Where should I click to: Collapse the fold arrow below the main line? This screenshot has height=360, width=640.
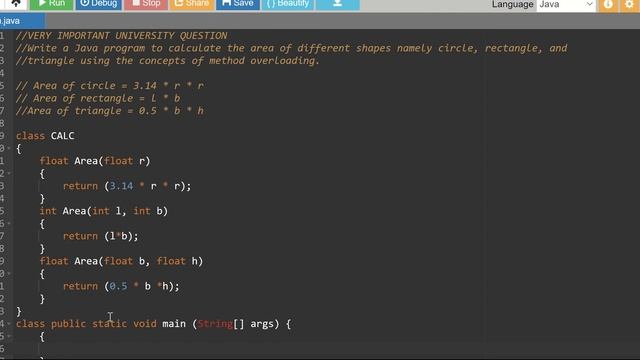9,337
